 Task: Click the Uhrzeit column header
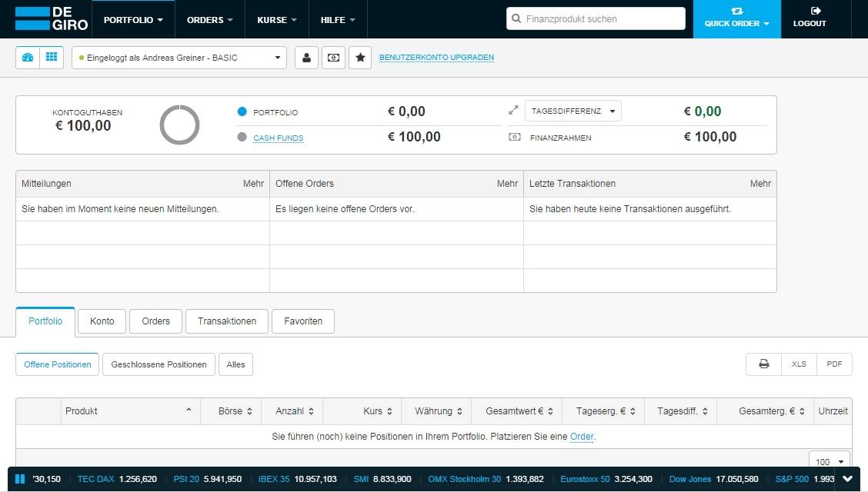coord(833,411)
